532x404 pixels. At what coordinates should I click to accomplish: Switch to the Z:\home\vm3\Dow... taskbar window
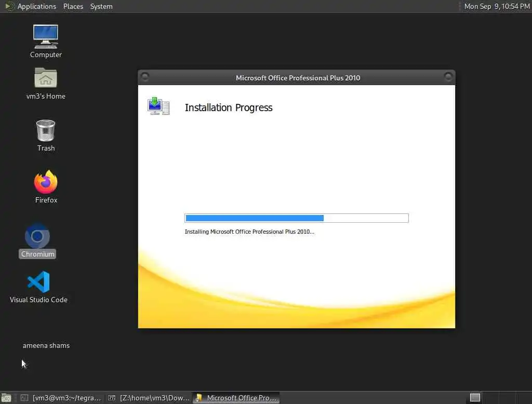(x=149, y=398)
